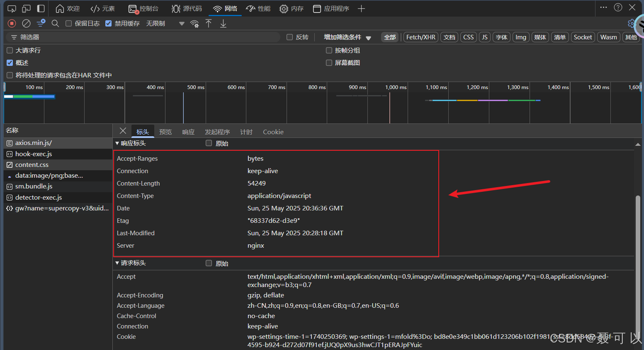The image size is (644, 350).
Task: Open the 控制台 console tab
Action: (x=143, y=9)
